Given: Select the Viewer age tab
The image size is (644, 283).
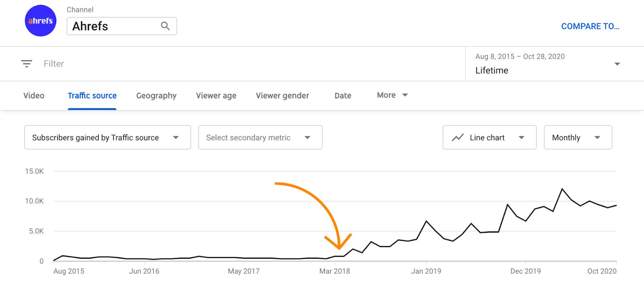Looking at the screenshot, I should pyautogui.click(x=216, y=95).
